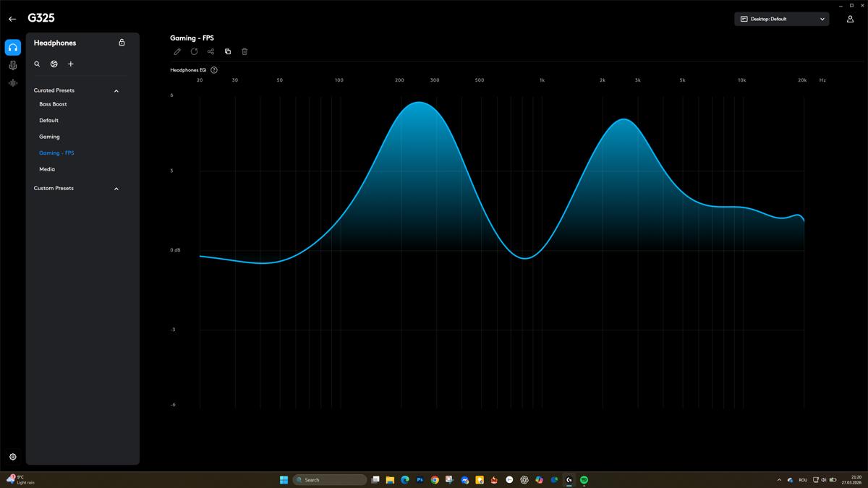868x488 pixels.
Task: Open the sound waveform tab in sidebar
Action: tap(13, 83)
